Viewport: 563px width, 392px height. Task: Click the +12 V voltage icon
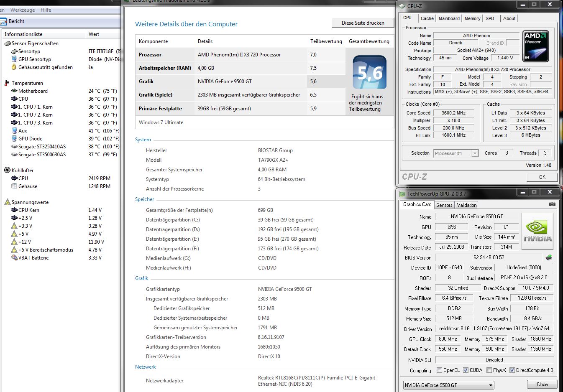tap(14, 242)
